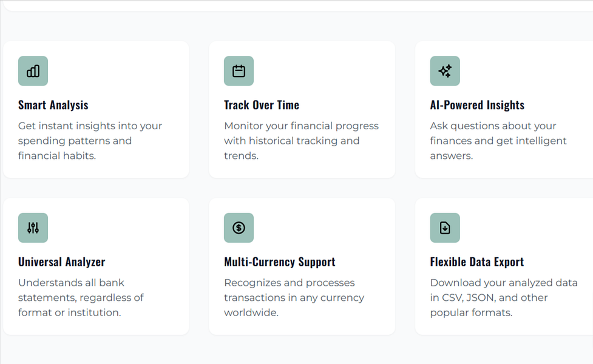593x364 pixels.
Task: Click the 'Get instant insights' description text
Action: [90, 141]
